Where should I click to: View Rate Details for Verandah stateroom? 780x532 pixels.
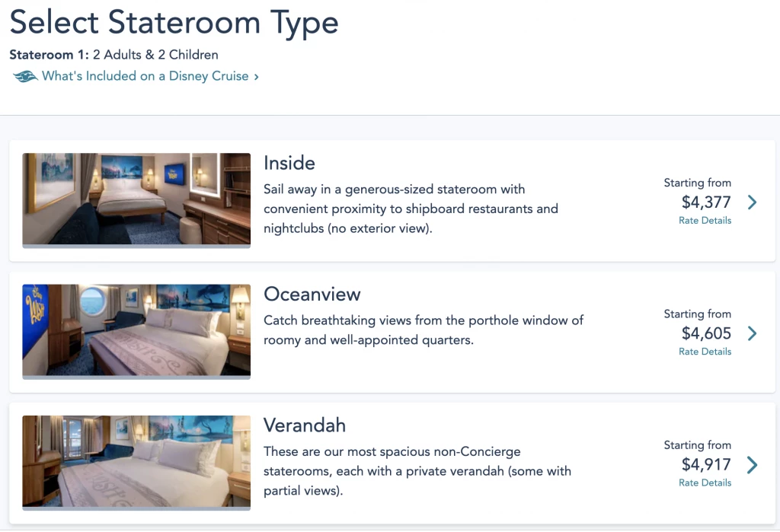(705, 483)
